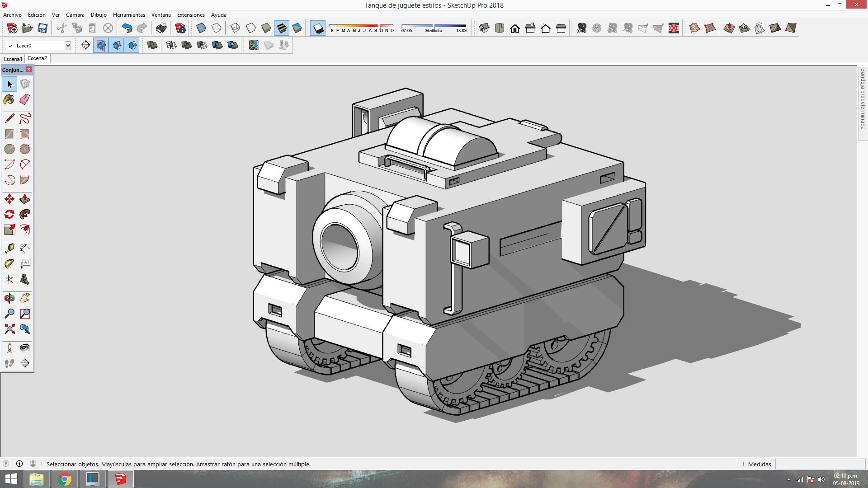Screen dimensions: 868x488
Task: Activate the Orbit tool
Action: click(9, 298)
